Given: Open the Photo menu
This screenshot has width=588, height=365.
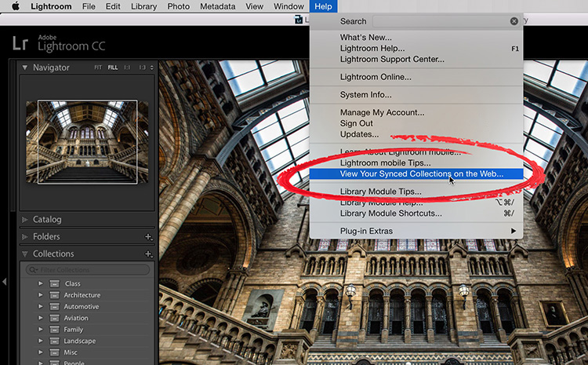Looking at the screenshot, I should coord(178,6).
